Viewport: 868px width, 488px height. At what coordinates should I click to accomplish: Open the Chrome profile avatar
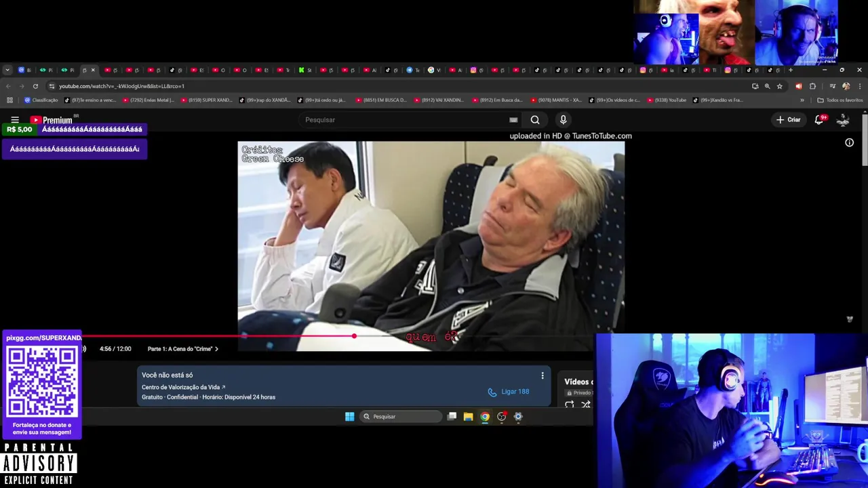click(x=846, y=86)
